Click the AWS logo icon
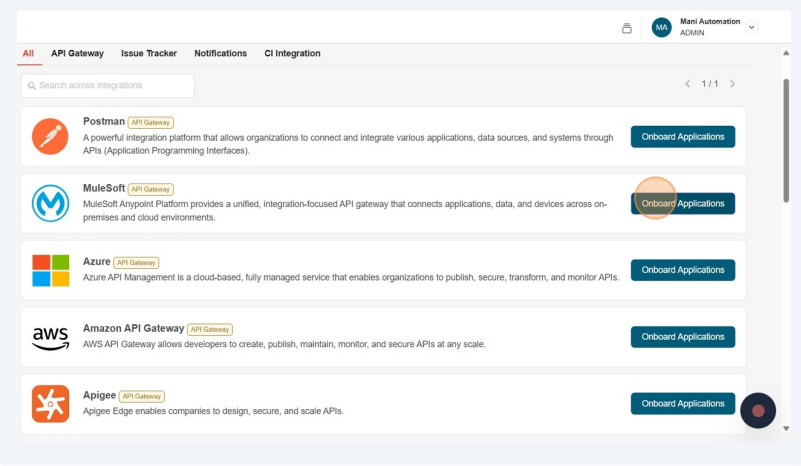The width and height of the screenshot is (801, 466). click(50, 337)
